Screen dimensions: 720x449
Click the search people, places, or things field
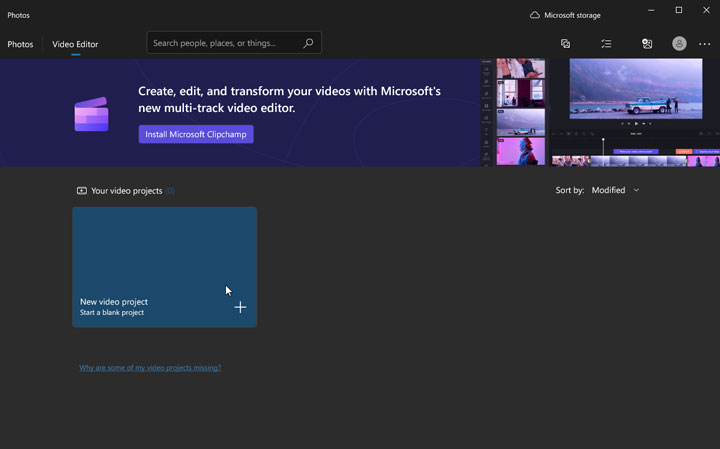(225, 43)
